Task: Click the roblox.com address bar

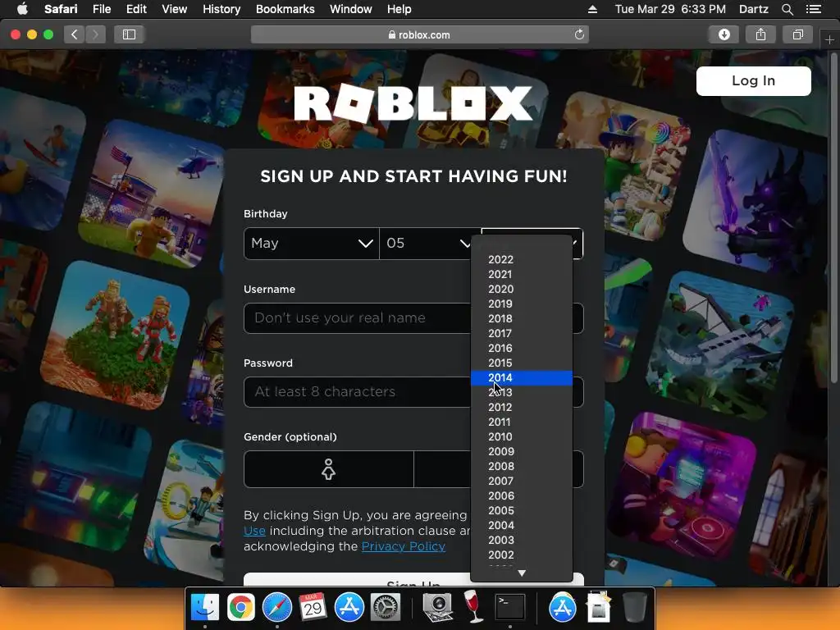Action: click(419, 34)
